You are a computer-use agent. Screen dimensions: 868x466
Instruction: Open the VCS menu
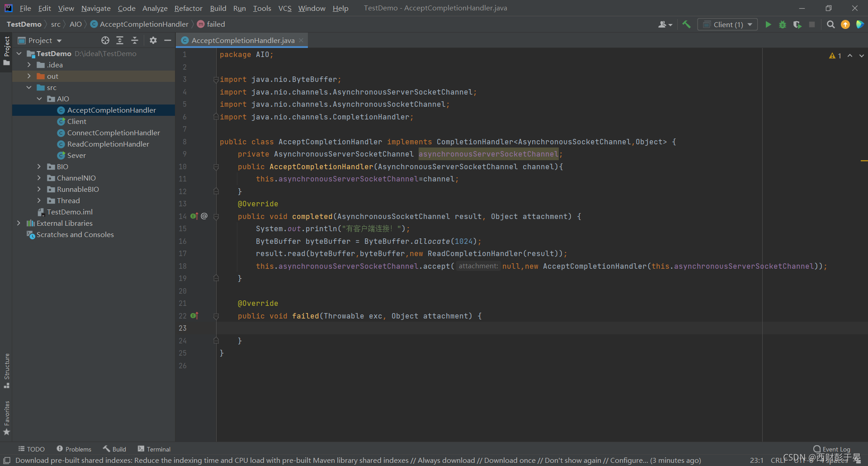click(285, 8)
